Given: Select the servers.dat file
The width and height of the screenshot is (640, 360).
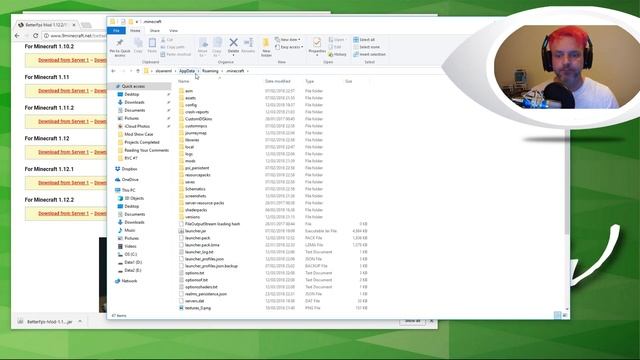Looking at the screenshot, I should click(191, 301).
